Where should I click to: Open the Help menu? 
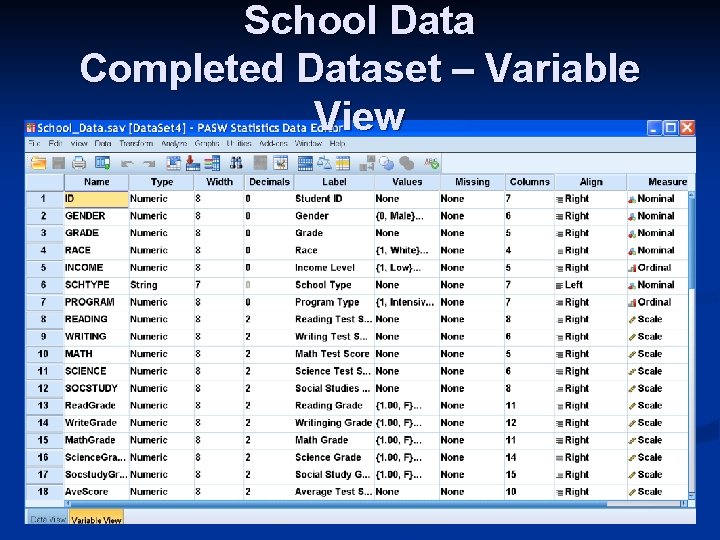[x=337, y=143]
